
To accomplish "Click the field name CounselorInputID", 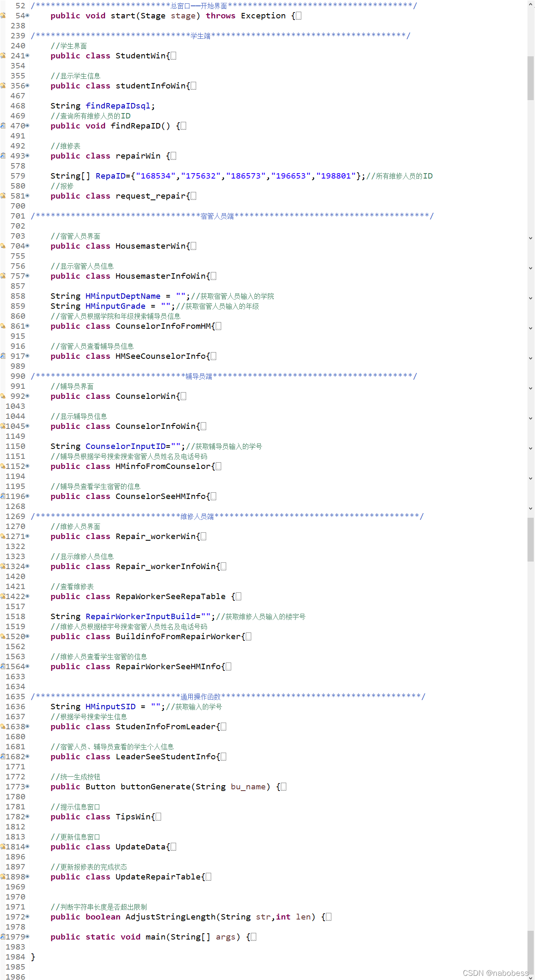I will pos(125,446).
